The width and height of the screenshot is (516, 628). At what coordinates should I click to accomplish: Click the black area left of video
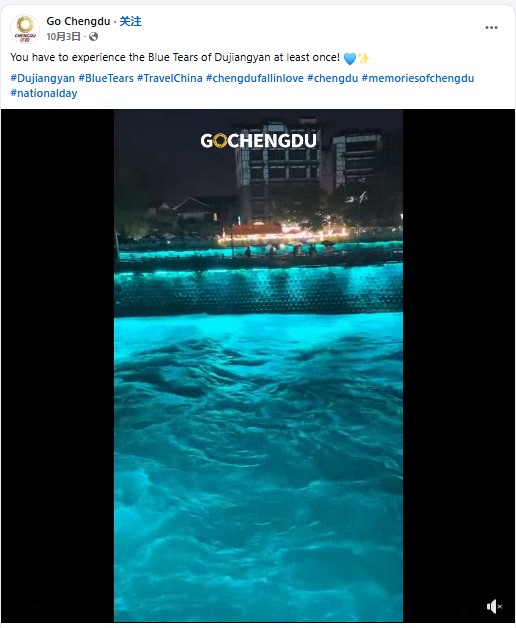tap(58, 366)
